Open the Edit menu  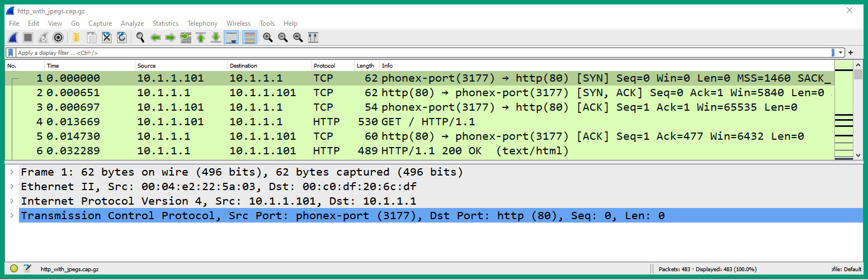point(34,23)
